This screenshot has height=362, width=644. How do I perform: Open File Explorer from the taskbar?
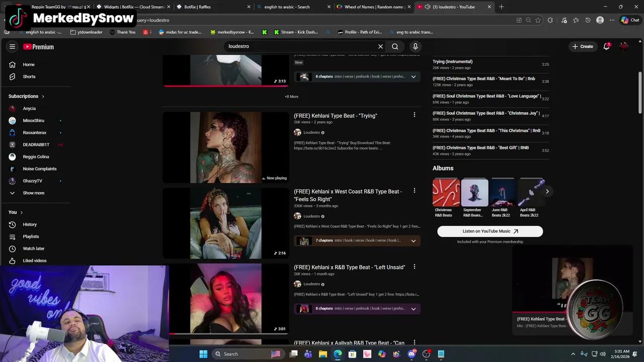pos(323,354)
